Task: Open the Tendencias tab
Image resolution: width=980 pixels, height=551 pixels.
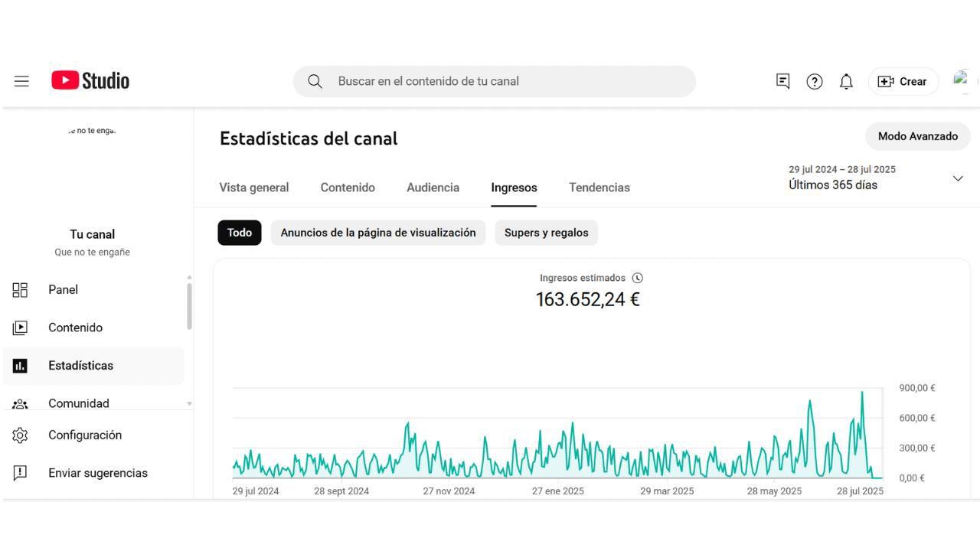Action: [599, 187]
